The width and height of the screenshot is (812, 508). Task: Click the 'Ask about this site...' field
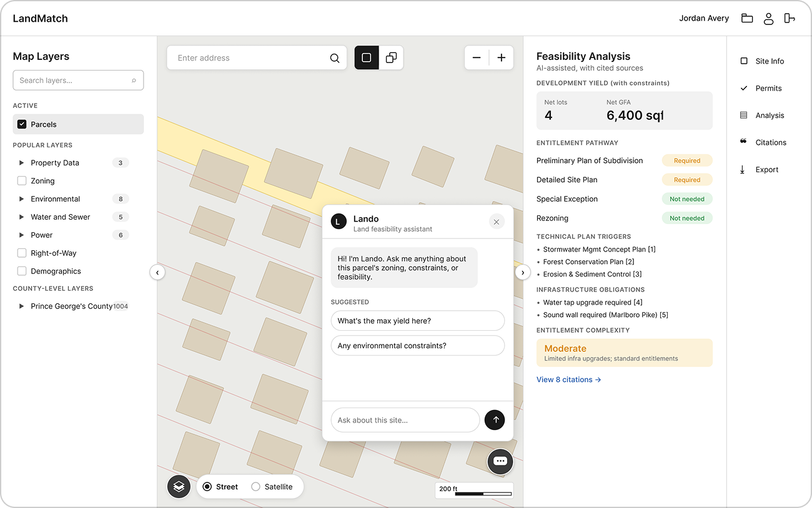405,420
